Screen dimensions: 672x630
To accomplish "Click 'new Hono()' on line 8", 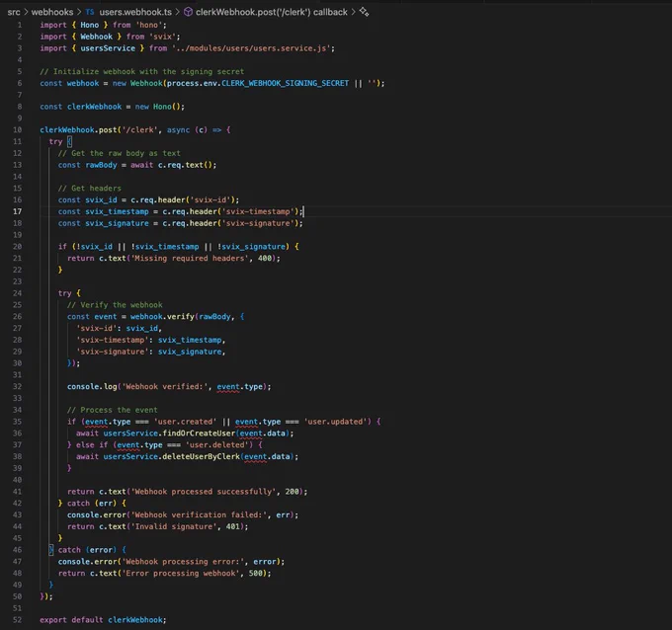I will [x=159, y=107].
